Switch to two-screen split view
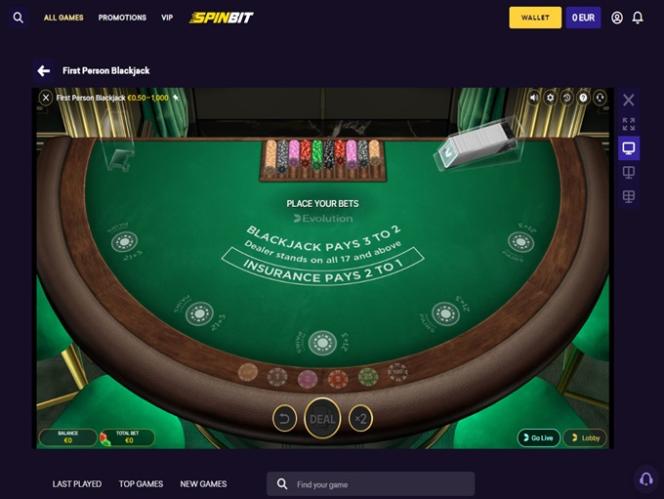The height and width of the screenshot is (499, 664). point(629,172)
